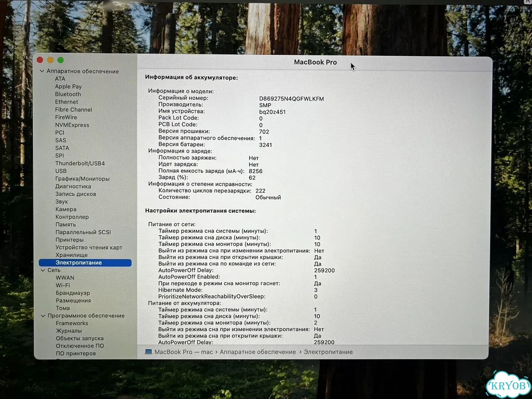Select Звук in the sidebar

click(62, 202)
